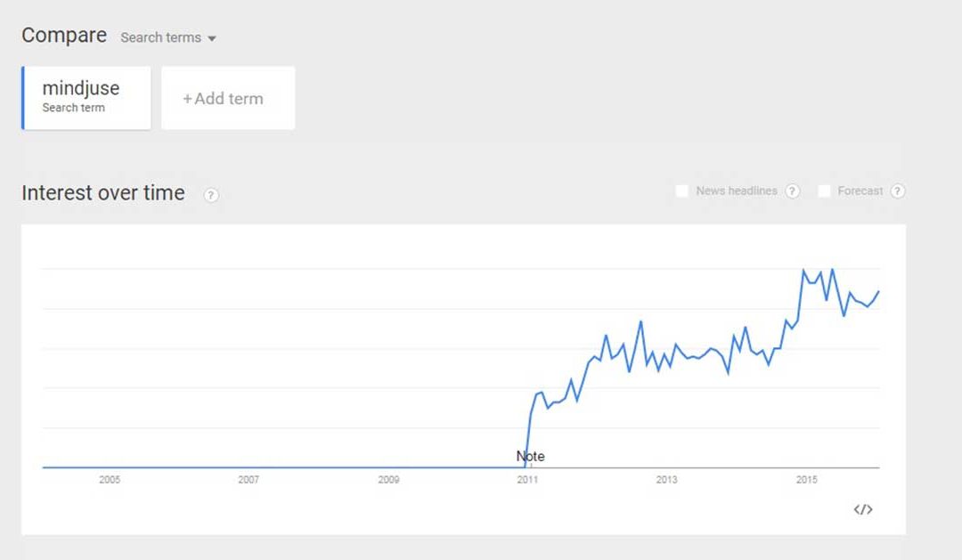
Task: Select the 2013 label on timeline
Action: pyautogui.click(x=666, y=480)
